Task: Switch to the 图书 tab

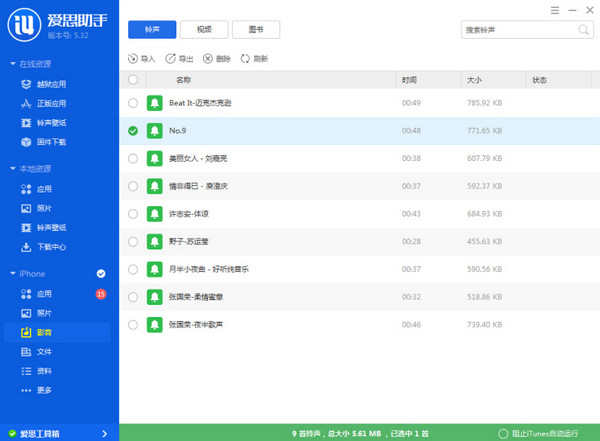Action: click(259, 31)
